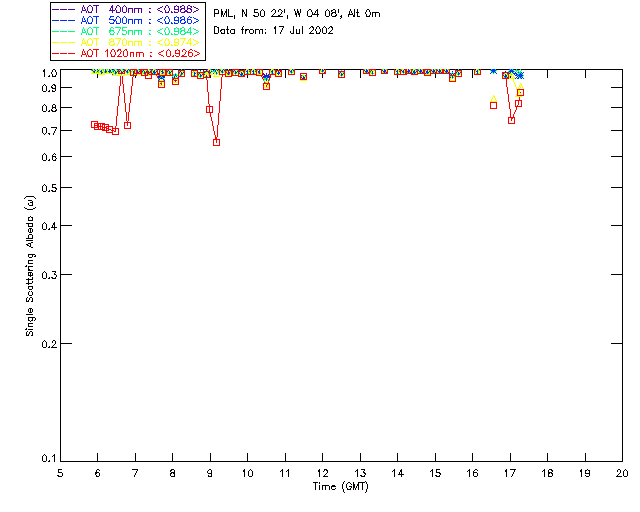Click the x-axis tick label 10
This screenshot has height=512, width=640.
pyautogui.click(x=247, y=473)
